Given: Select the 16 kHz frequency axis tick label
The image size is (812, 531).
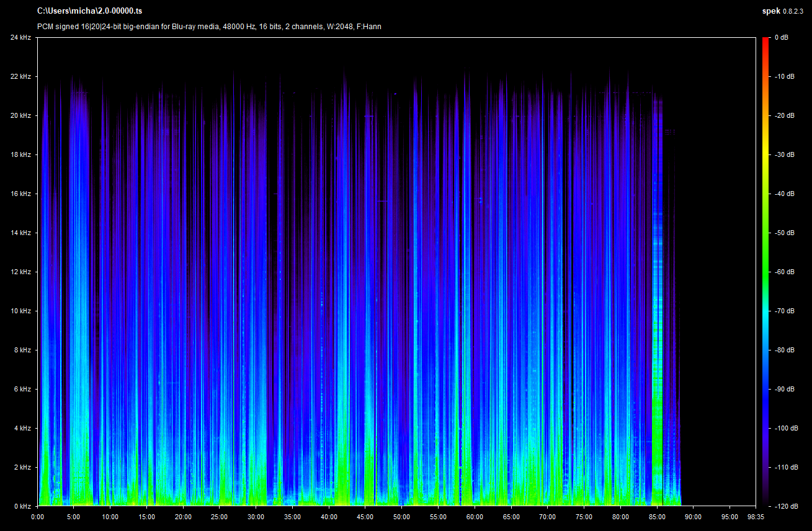Looking at the screenshot, I should click(x=21, y=194).
